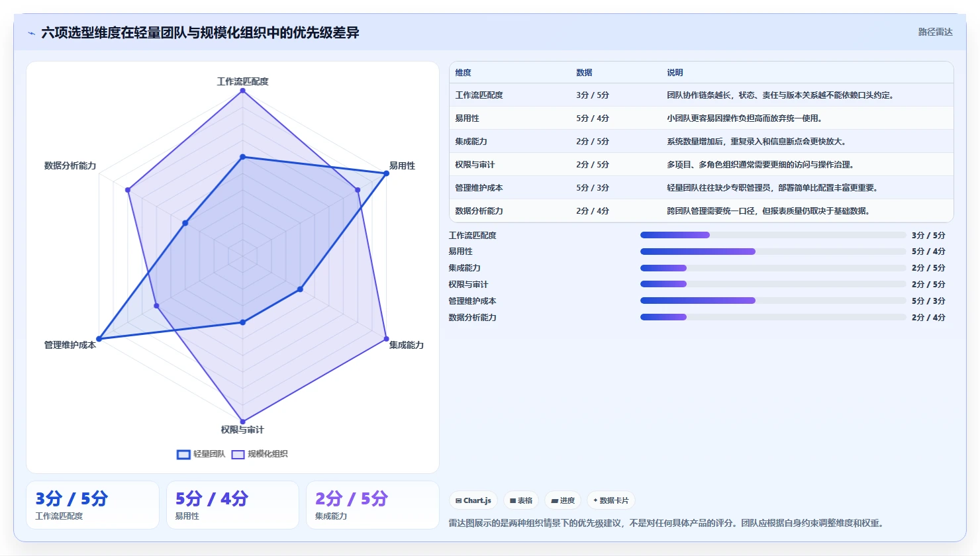This screenshot has height=556, width=980.
Task: Open the 2分 / 5分 集成能力 card
Action: click(373, 505)
